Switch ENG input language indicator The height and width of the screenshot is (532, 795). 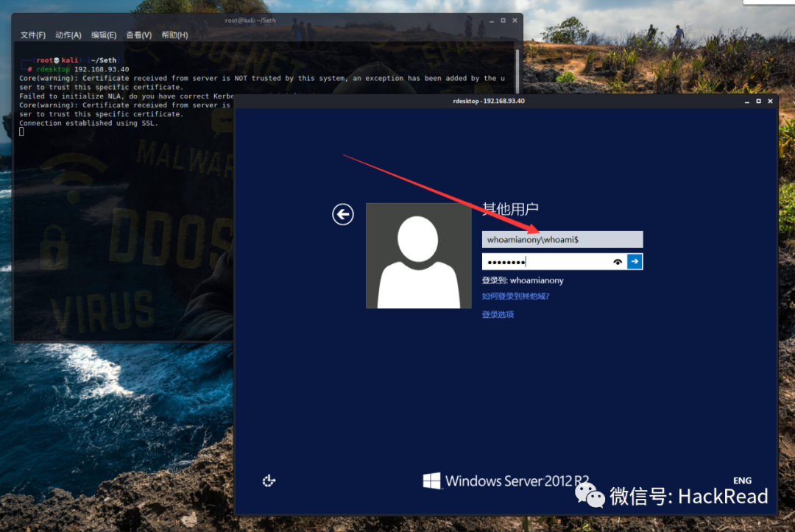coord(742,480)
